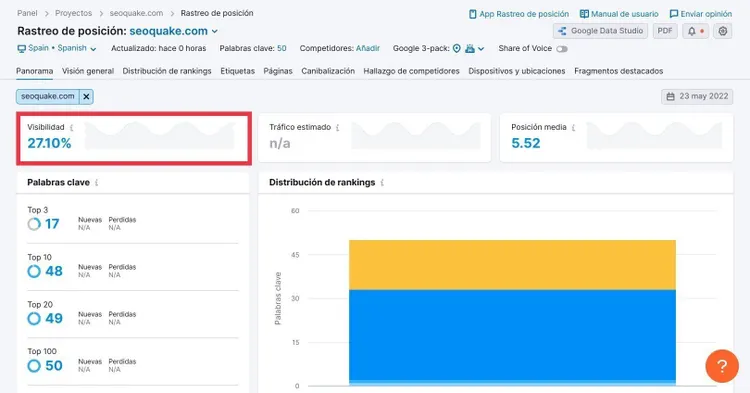Click Visibilidad info icon

[71, 128]
